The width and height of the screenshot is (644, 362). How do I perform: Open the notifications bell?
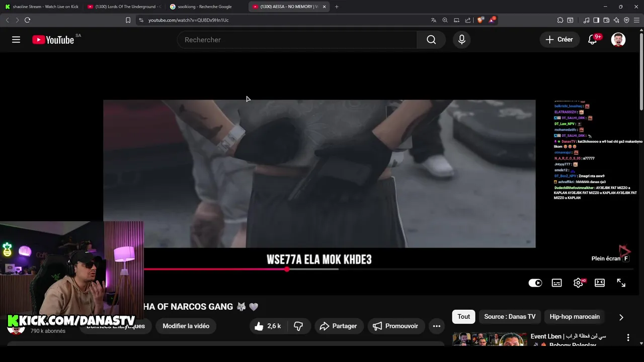pyautogui.click(x=593, y=40)
